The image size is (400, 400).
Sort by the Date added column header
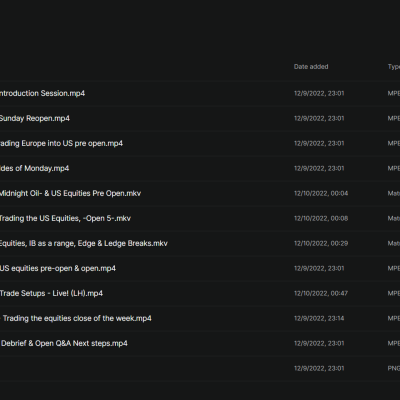[x=311, y=67]
